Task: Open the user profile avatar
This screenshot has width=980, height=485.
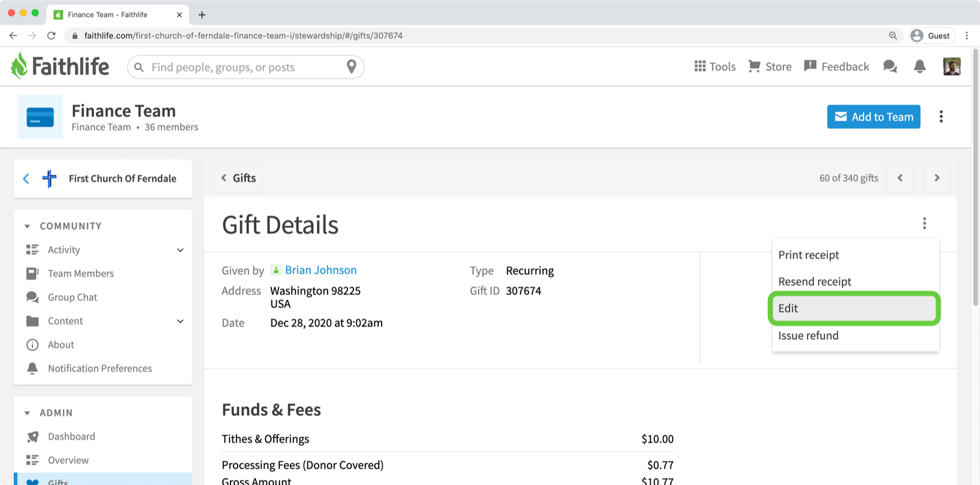Action: tap(952, 67)
